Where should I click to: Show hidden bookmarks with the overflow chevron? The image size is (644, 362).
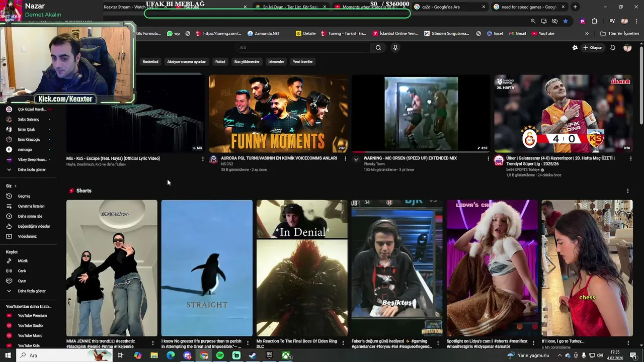[x=587, y=34]
